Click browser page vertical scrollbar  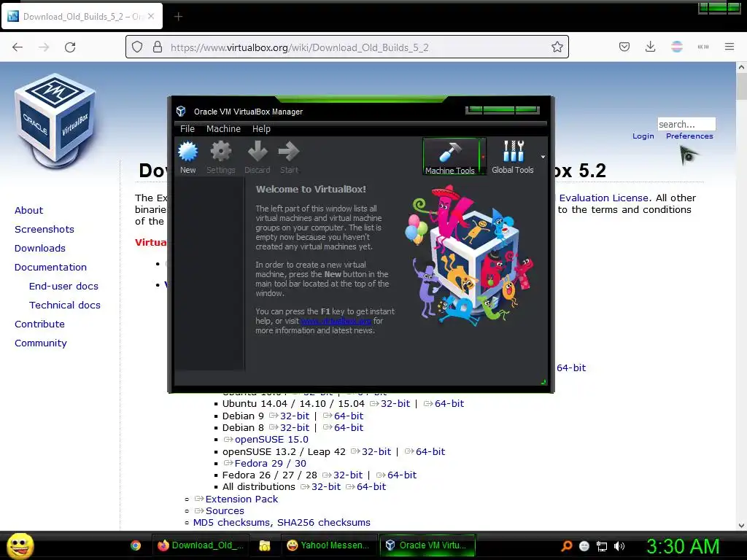pos(741,296)
